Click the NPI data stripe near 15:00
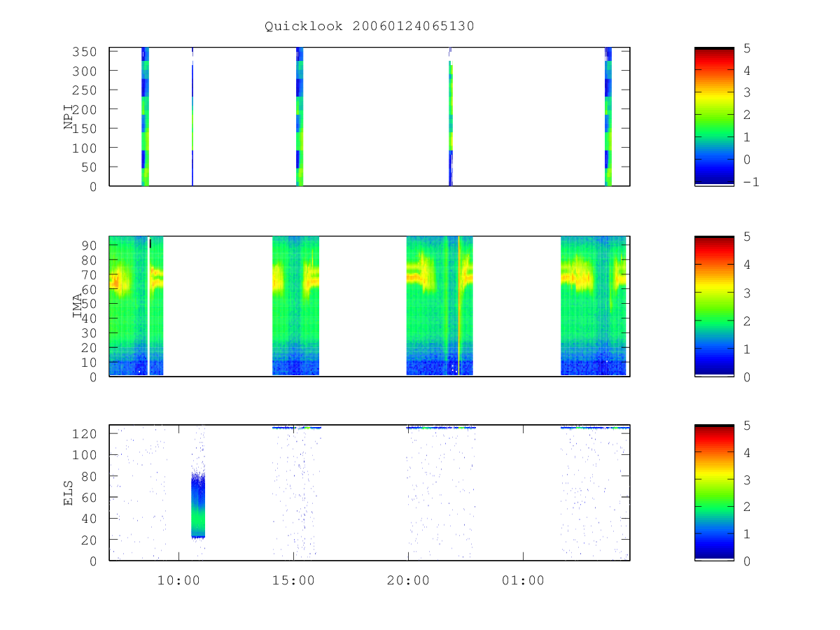 pyautogui.click(x=300, y=117)
